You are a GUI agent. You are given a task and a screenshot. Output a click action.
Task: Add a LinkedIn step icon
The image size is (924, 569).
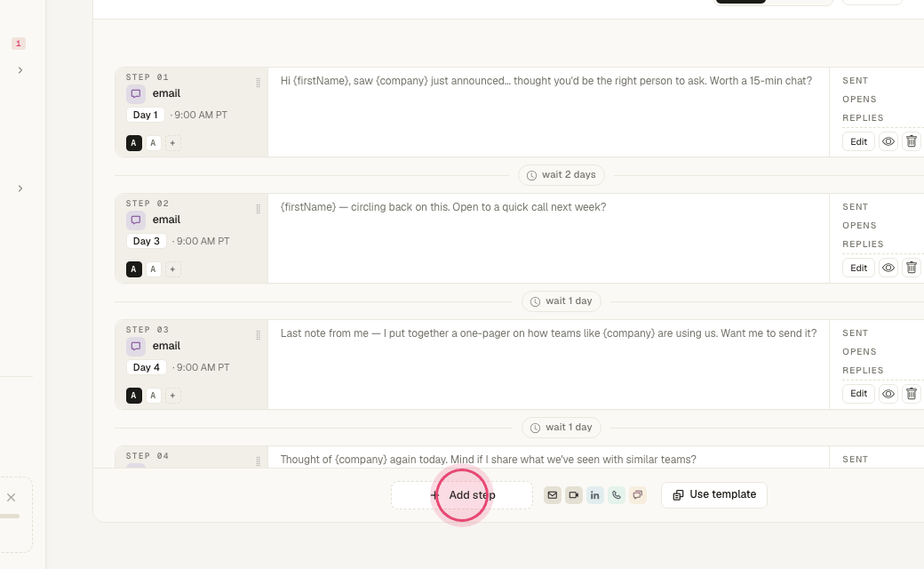click(x=594, y=495)
